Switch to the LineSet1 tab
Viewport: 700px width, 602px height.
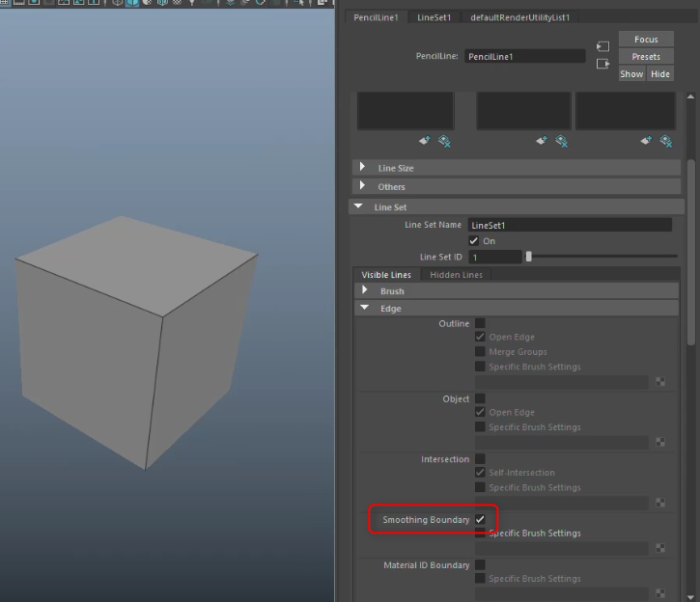pos(434,17)
